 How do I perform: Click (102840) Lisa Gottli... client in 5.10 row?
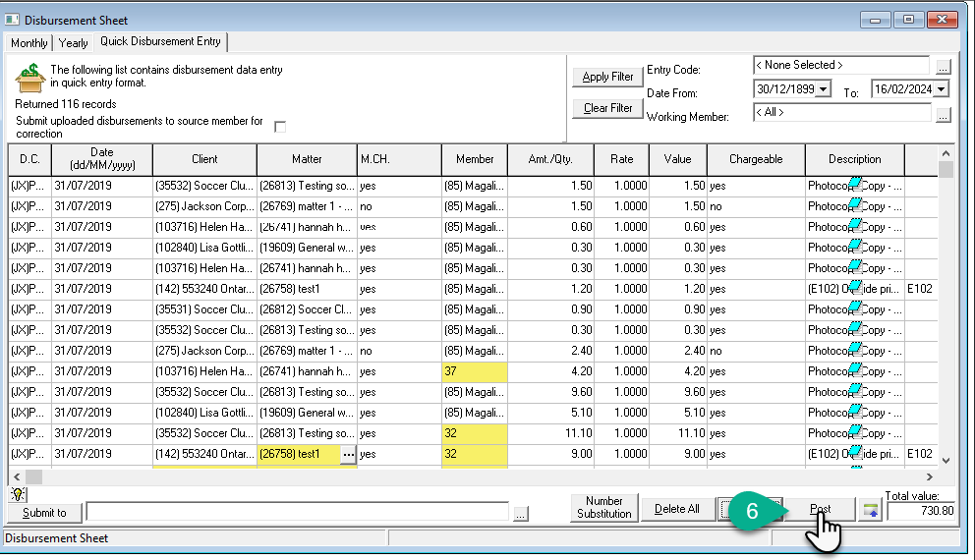pyautogui.click(x=204, y=413)
